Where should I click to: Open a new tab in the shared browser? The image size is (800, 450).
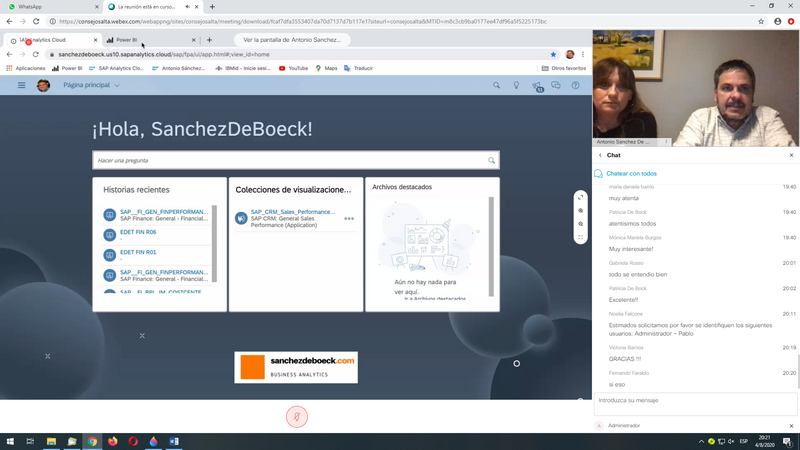pos(209,40)
